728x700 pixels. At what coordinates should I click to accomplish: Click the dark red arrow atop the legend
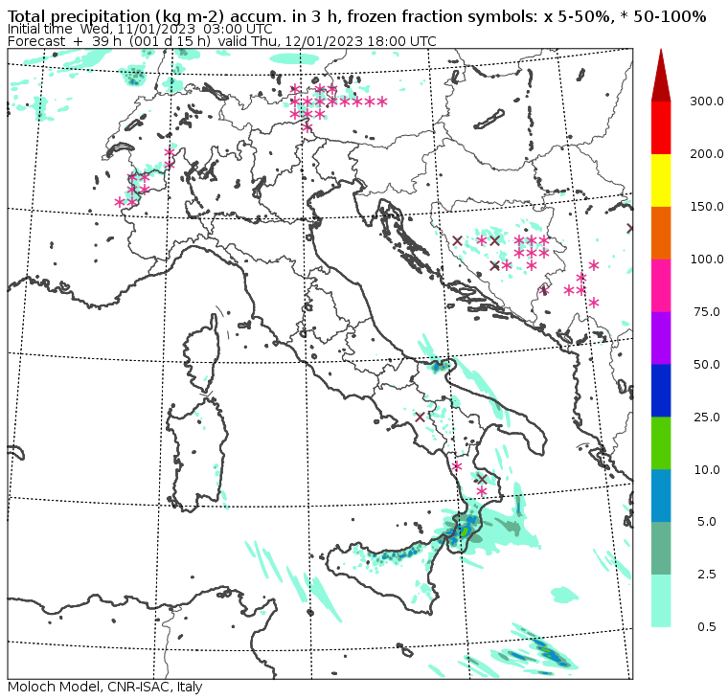click(661, 79)
